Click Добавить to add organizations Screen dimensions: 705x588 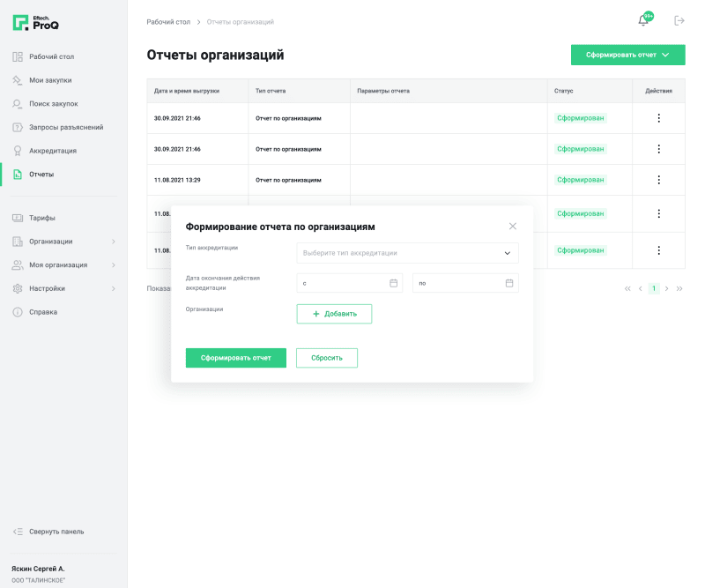(x=334, y=314)
